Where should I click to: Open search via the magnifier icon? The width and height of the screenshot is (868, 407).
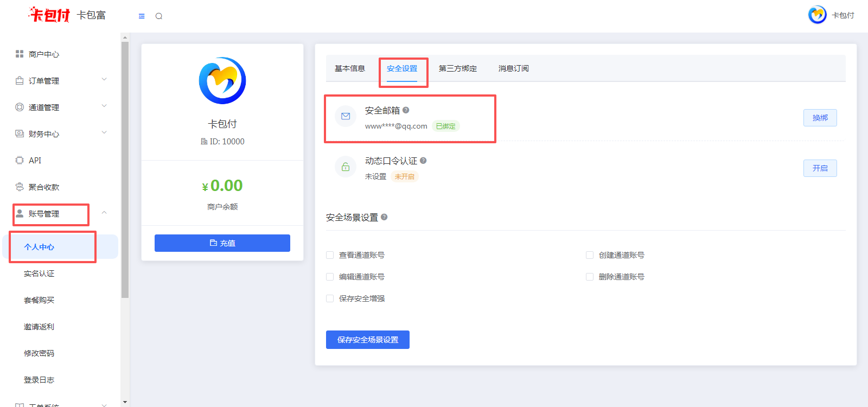159,16
